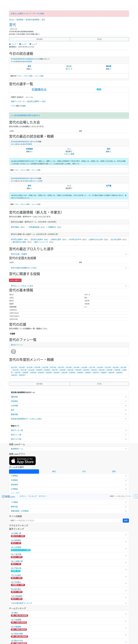Click the chevron on the 聖望学園 row
This screenshot has height=644, width=138.
coord(126,415)
